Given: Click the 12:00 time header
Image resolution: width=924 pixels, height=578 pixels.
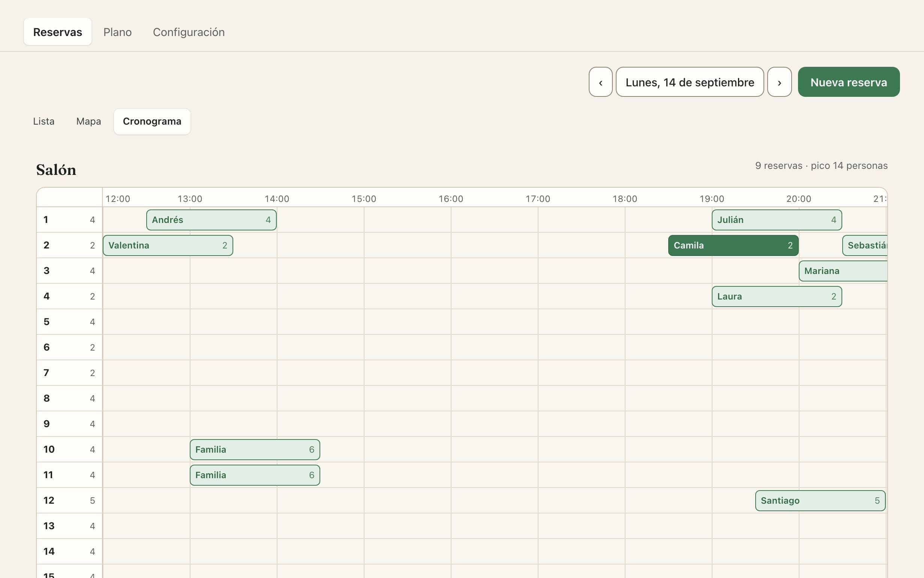Looking at the screenshot, I should [118, 199].
